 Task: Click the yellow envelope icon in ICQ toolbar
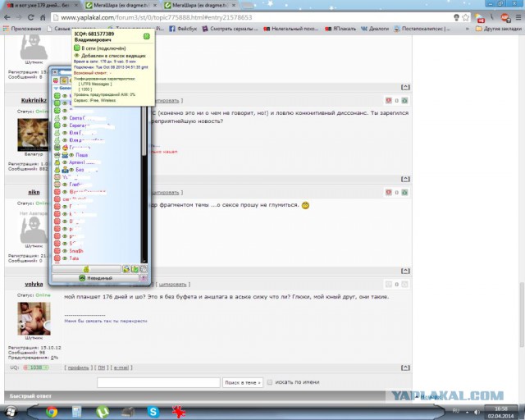pos(64,80)
